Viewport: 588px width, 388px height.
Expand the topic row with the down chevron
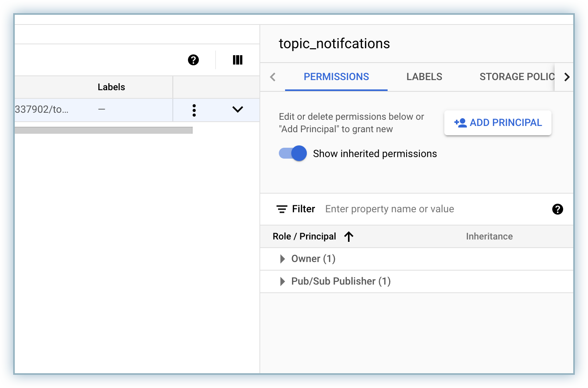(238, 110)
